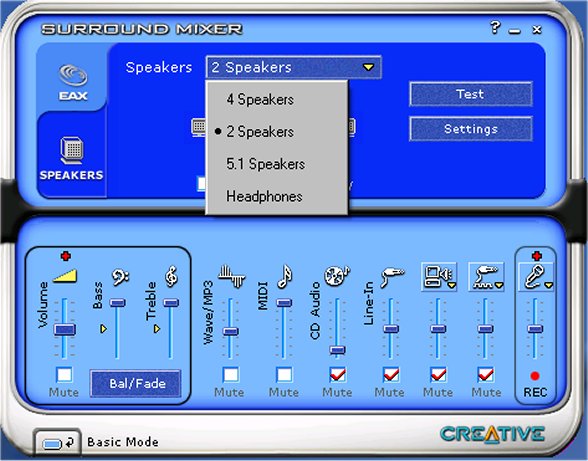This screenshot has height=461, width=588.
Task: Click the Line-In plug icon
Action: pyautogui.click(x=392, y=277)
